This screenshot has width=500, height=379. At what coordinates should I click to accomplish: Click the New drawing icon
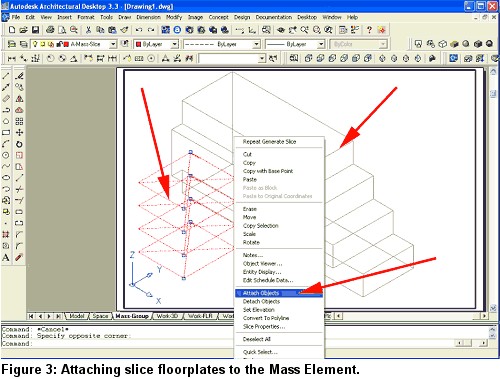click(x=12, y=30)
